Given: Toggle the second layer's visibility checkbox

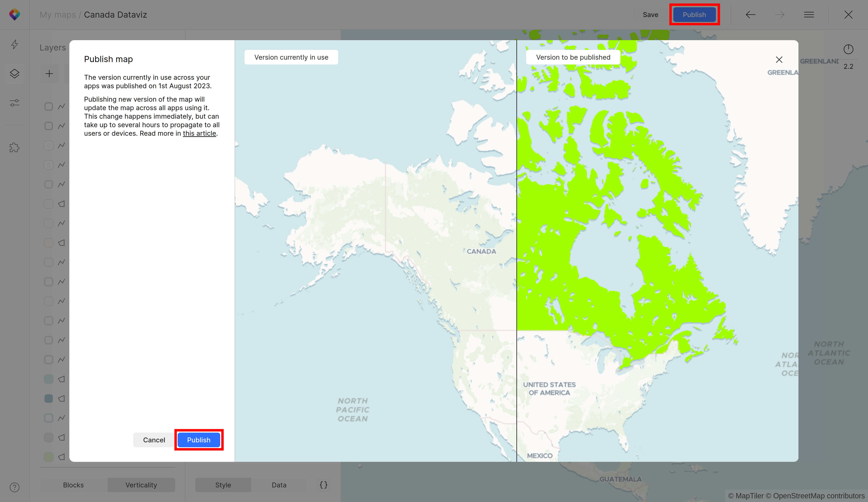Looking at the screenshot, I should (x=49, y=126).
